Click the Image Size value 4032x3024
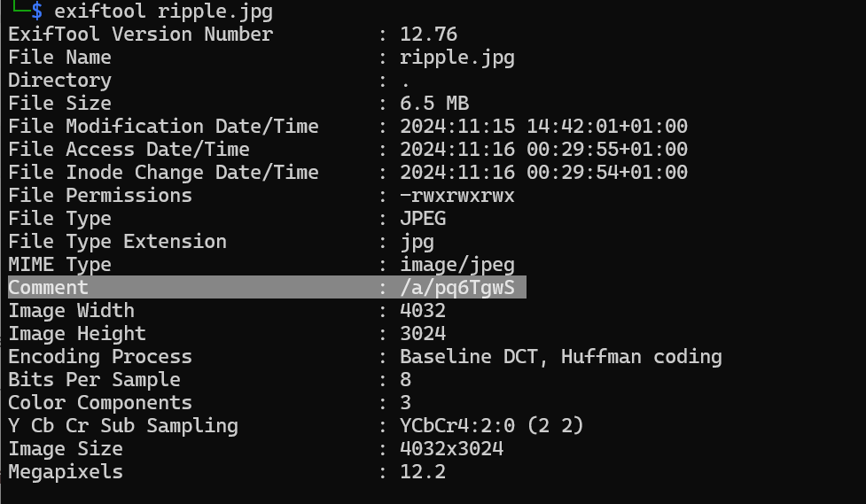Viewport: 866px width, 504px height. (x=451, y=449)
